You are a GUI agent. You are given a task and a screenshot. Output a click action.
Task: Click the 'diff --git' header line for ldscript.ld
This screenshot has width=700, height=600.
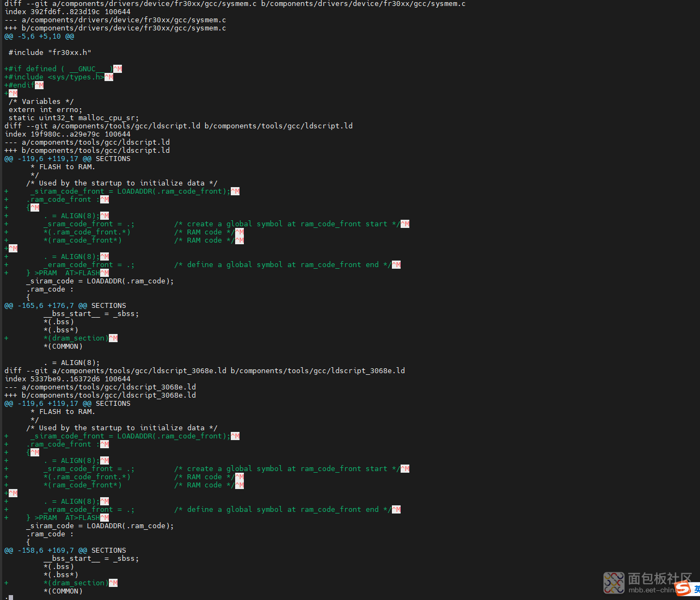coord(179,126)
